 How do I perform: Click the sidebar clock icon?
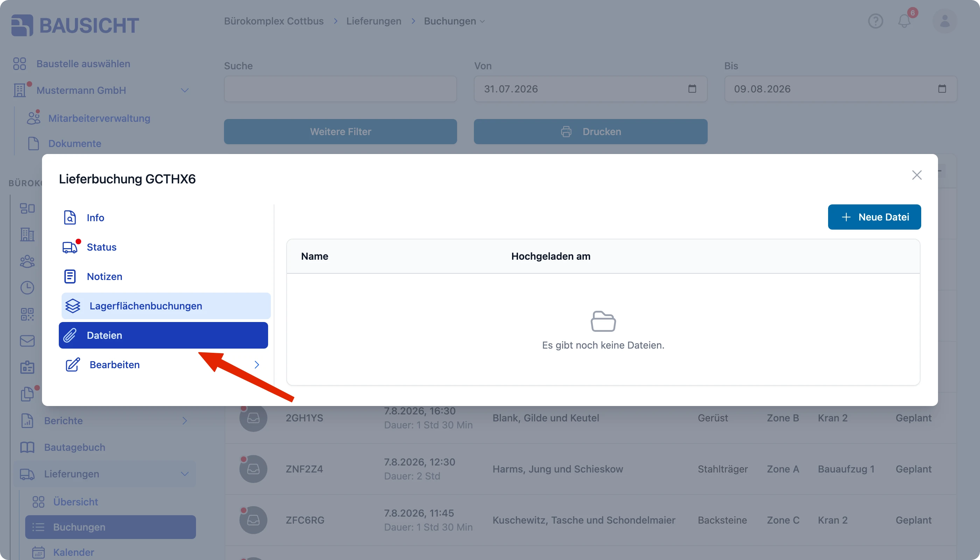[x=27, y=288]
